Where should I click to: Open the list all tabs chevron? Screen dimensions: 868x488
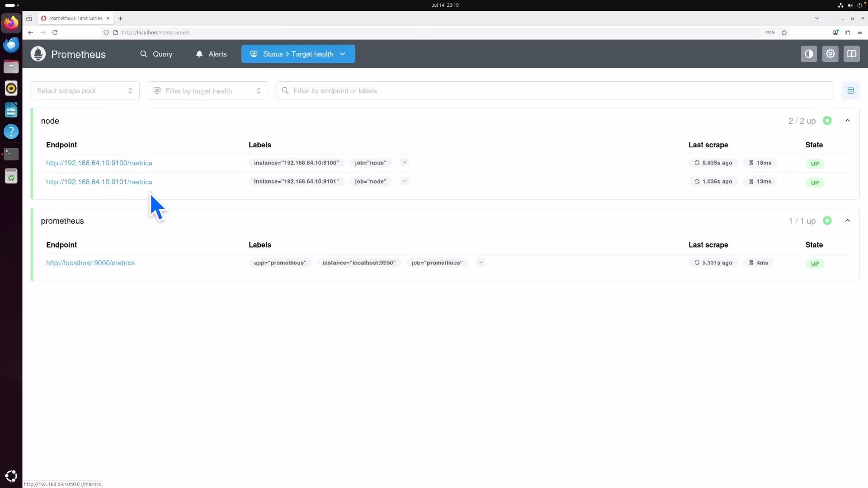click(x=817, y=19)
